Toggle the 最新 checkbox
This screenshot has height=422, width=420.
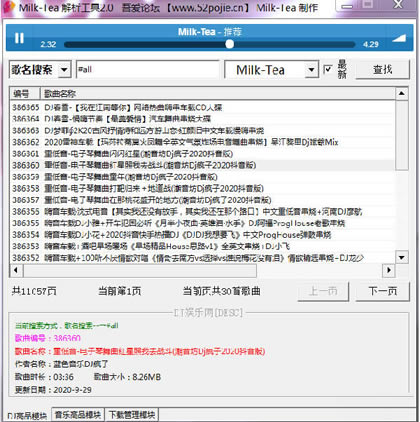click(328, 69)
